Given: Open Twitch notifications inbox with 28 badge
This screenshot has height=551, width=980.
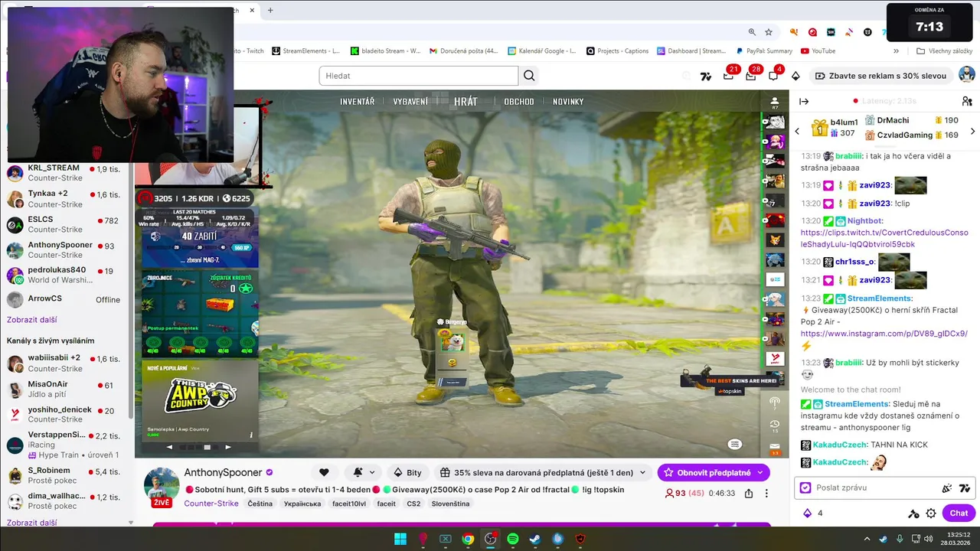Looking at the screenshot, I should tap(750, 76).
